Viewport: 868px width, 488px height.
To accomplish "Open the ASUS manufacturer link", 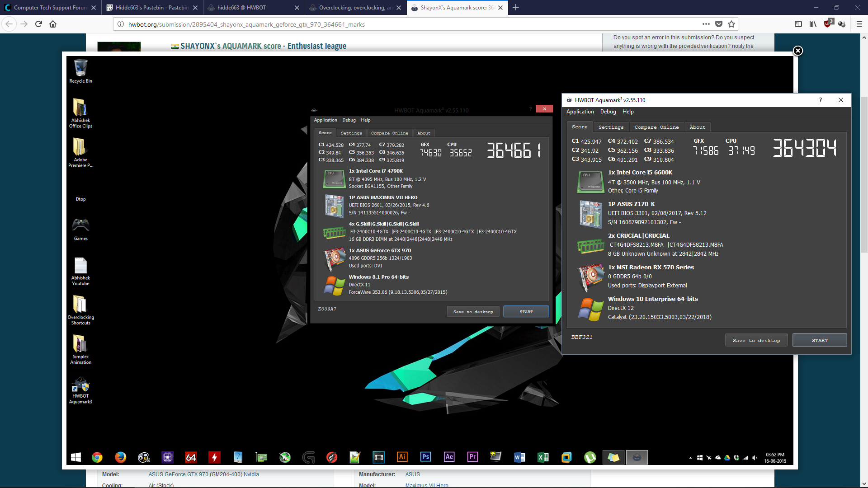I will coord(412,474).
